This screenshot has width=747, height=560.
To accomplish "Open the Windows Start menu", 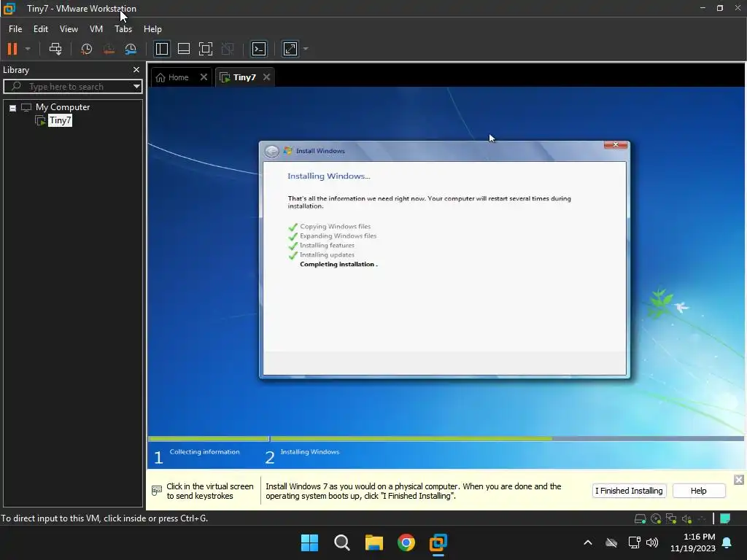I will 309,542.
